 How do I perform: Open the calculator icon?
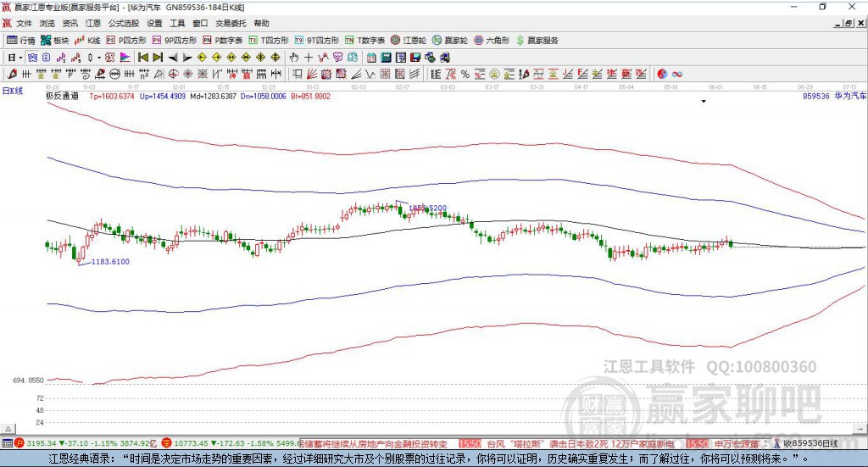point(386,58)
